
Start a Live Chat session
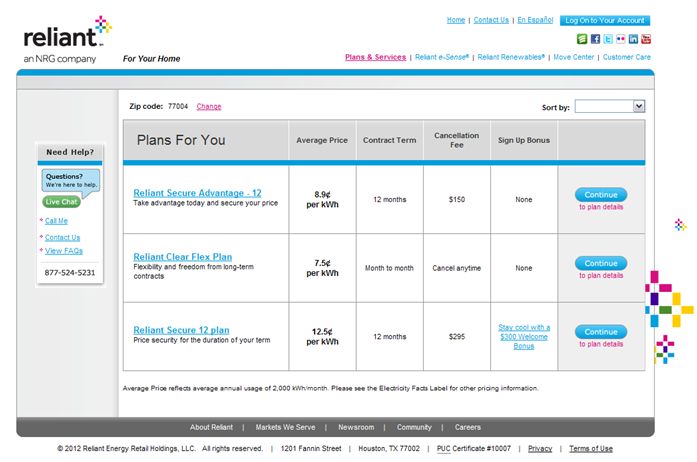point(61,201)
